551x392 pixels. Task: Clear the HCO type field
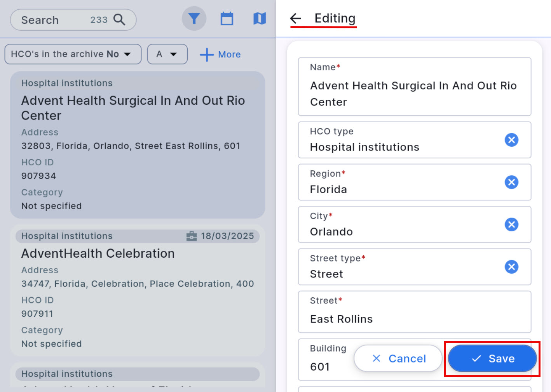point(511,140)
